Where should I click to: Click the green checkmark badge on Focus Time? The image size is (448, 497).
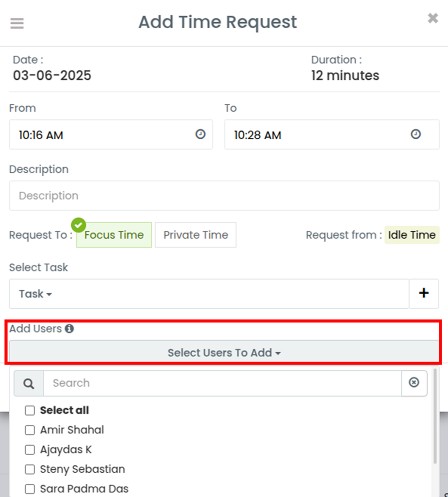79,225
